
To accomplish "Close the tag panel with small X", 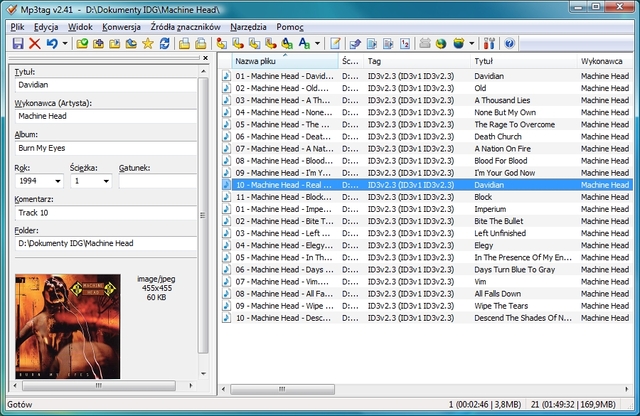I will 205,58.
